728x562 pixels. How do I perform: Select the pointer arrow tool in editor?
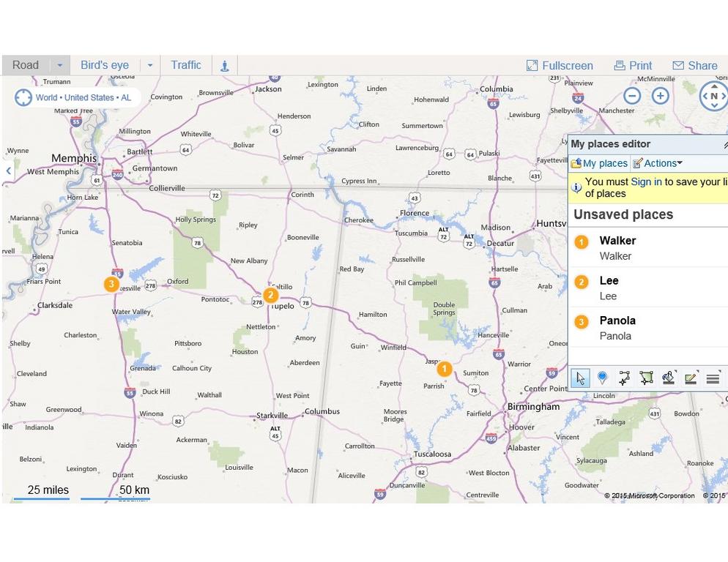point(580,378)
